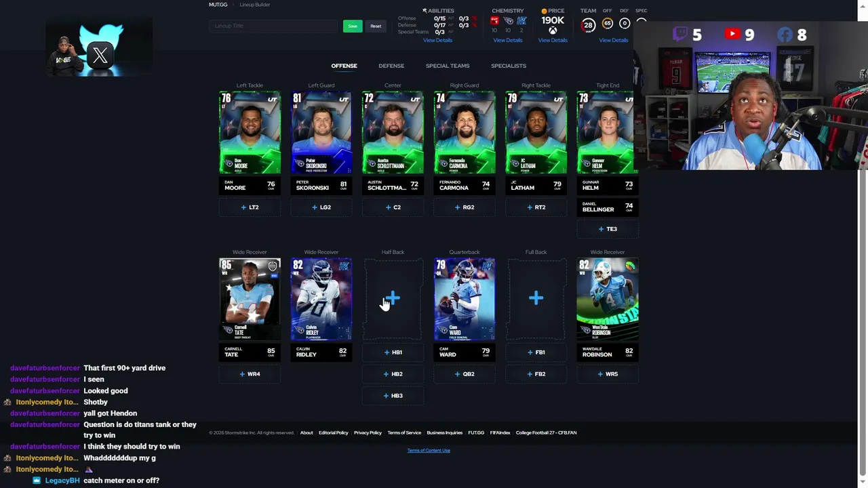Visit the FIFAIndex footer link

(500, 432)
